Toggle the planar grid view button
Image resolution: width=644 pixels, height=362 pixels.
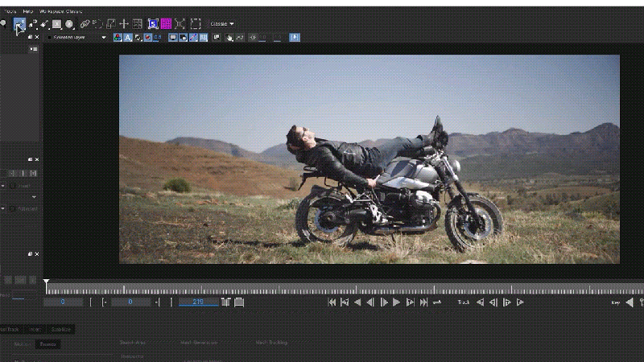coord(204,37)
